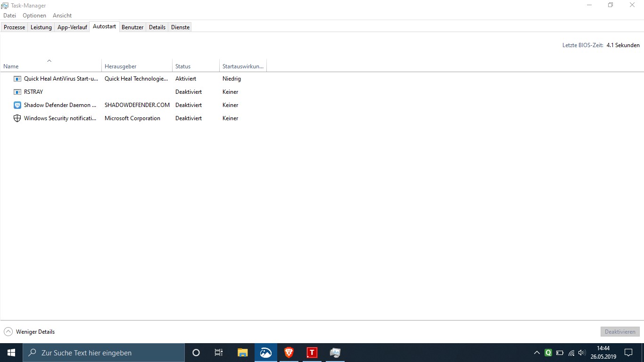Sort by the Startauswirkungen column
Viewport: 644px width, 362px height.
[x=243, y=66]
